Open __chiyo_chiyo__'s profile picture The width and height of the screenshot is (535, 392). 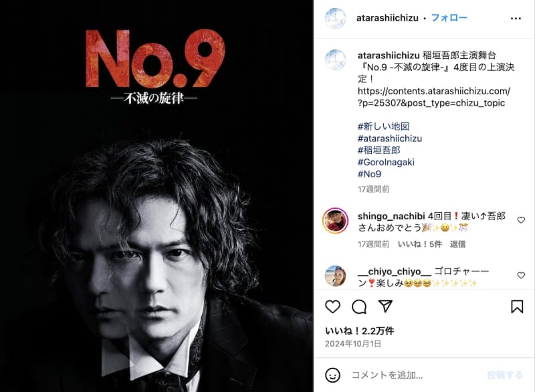[x=335, y=276]
